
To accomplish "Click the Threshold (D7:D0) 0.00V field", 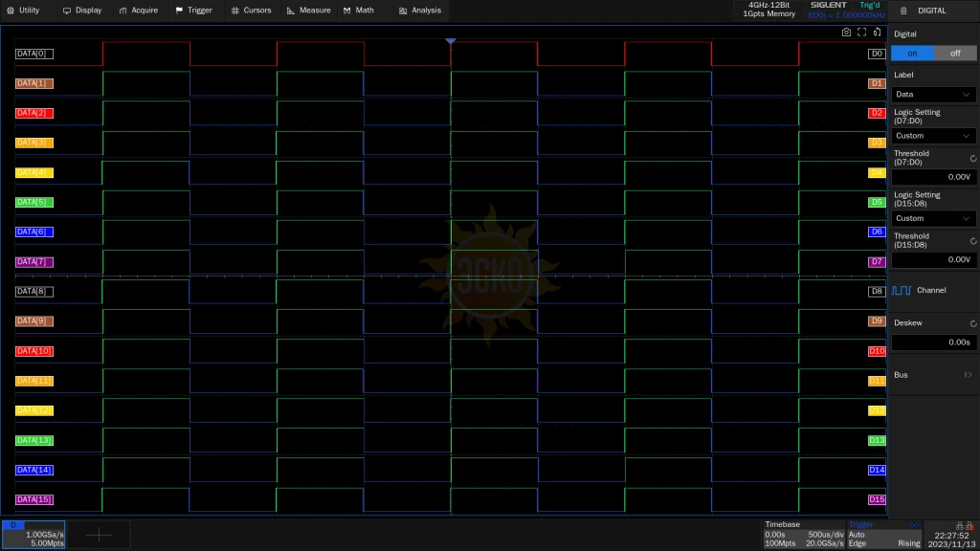I will [934, 177].
